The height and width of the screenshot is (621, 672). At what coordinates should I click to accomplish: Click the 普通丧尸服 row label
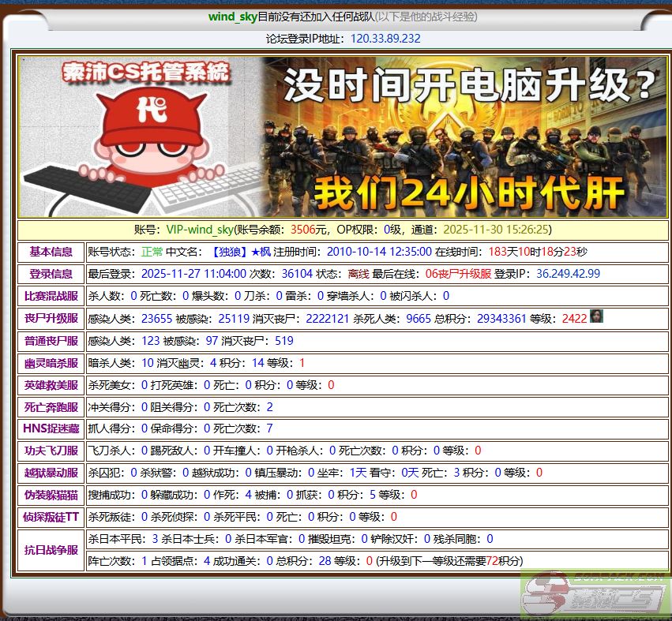pyautogui.click(x=51, y=341)
